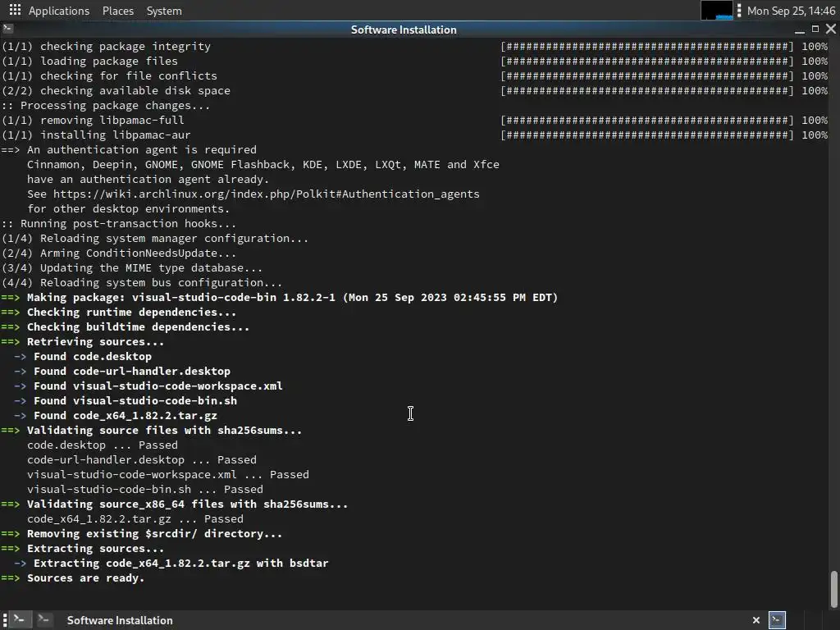Click the terminal icon in the title bar
The image size is (840, 630).
point(8,29)
